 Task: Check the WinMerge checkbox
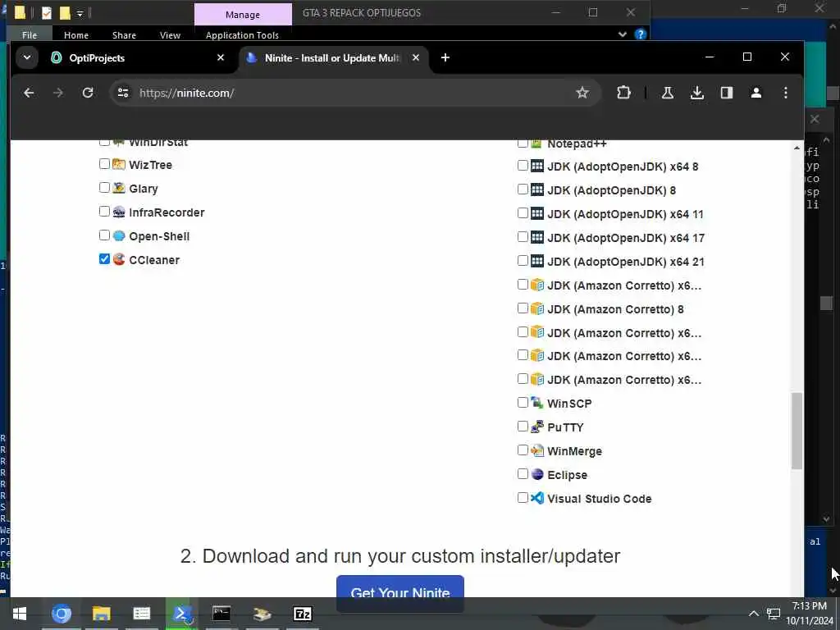(x=523, y=450)
